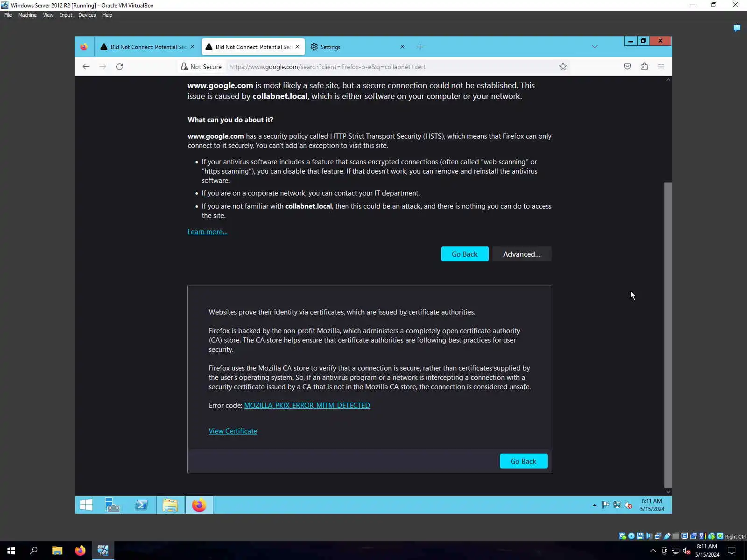Open new tab with plus icon

(x=420, y=47)
